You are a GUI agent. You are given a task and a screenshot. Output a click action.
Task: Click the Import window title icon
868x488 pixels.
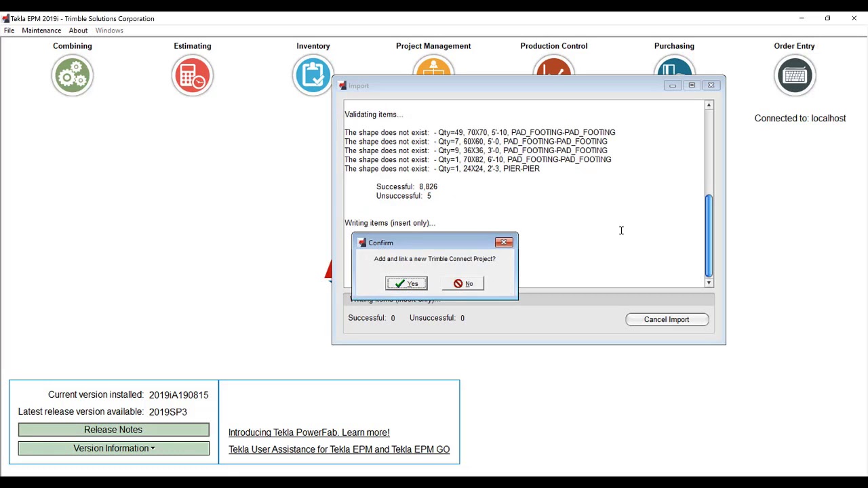click(342, 85)
